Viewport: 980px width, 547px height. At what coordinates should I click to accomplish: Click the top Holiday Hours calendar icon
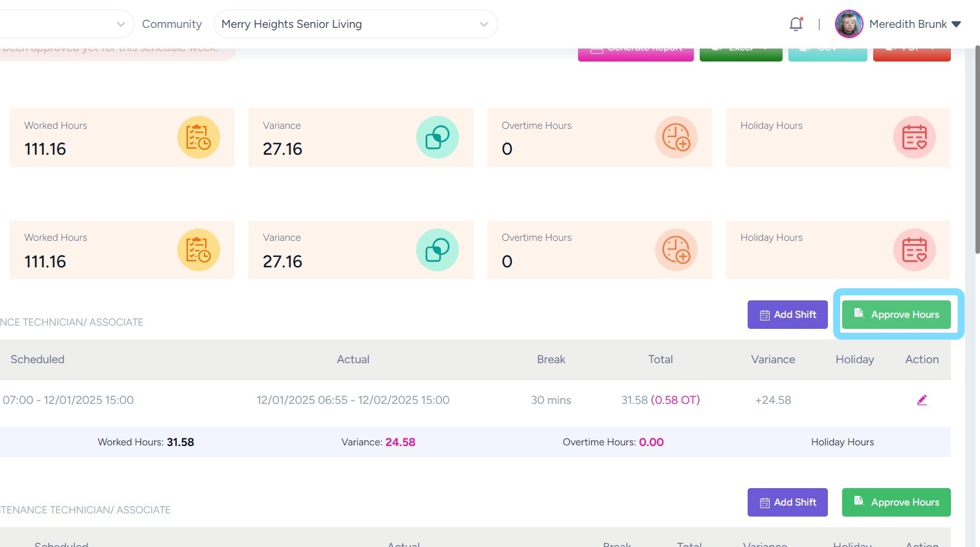[x=914, y=137]
